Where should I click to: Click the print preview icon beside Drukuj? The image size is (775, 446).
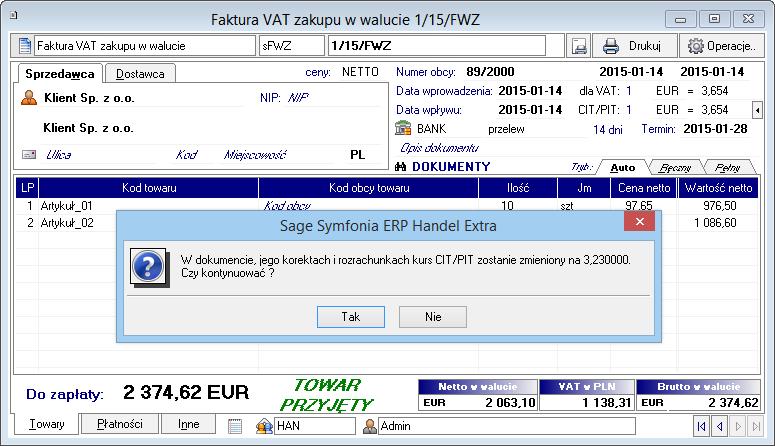pyautogui.click(x=578, y=46)
